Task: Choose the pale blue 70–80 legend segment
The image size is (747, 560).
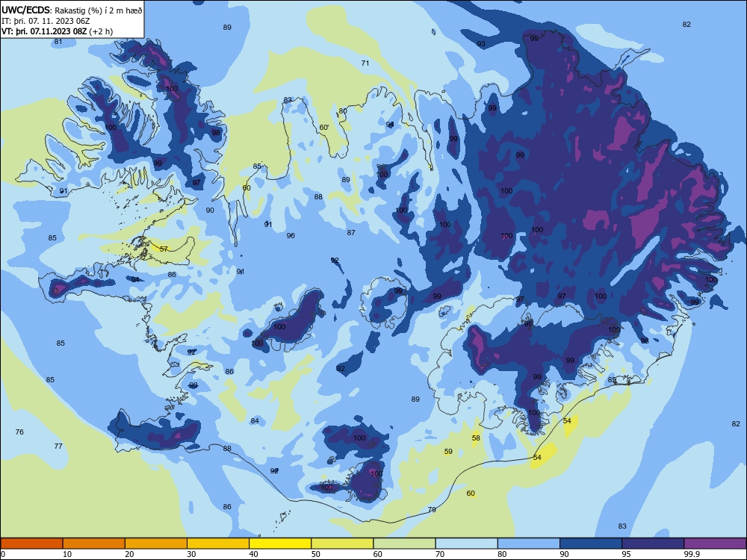Action: 466,544
